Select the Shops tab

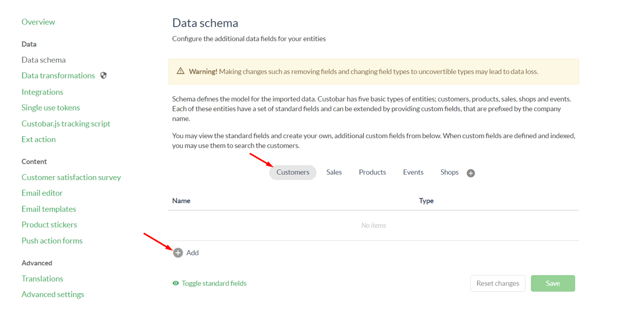click(x=449, y=172)
